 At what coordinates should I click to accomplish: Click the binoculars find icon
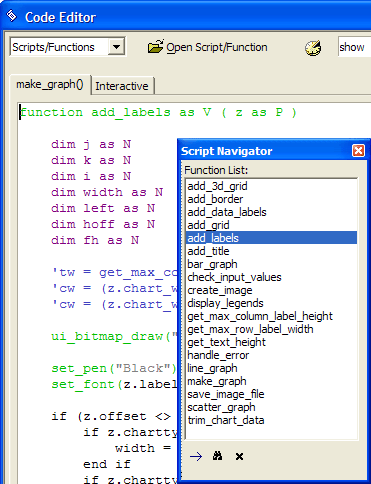[x=217, y=456]
